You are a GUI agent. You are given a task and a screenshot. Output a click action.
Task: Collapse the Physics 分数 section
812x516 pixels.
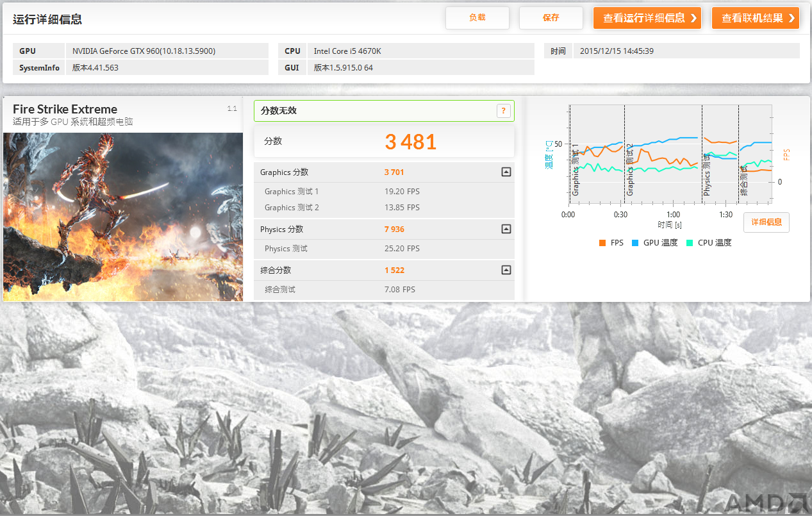(x=506, y=229)
